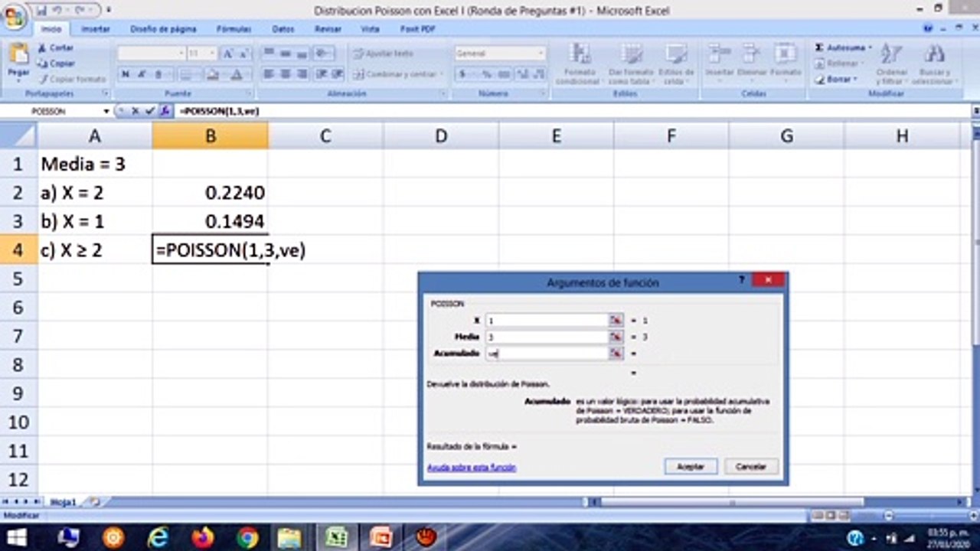Switch to Revisar ribbon tab
The height and width of the screenshot is (551, 980).
tap(328, 29)
